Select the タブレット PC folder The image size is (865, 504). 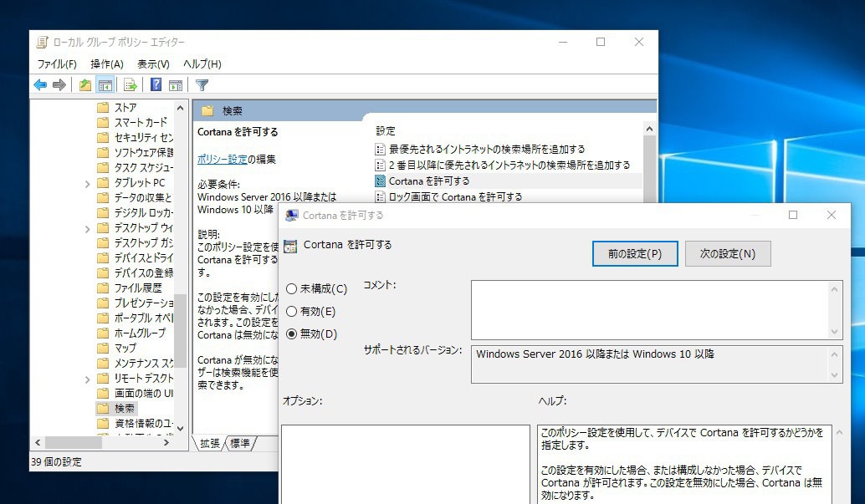[131, 182]
